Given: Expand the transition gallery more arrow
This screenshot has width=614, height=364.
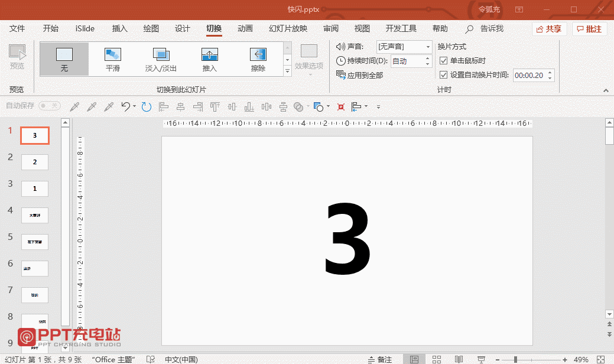Looking at the screenshot, I should [x=288, y=71].
